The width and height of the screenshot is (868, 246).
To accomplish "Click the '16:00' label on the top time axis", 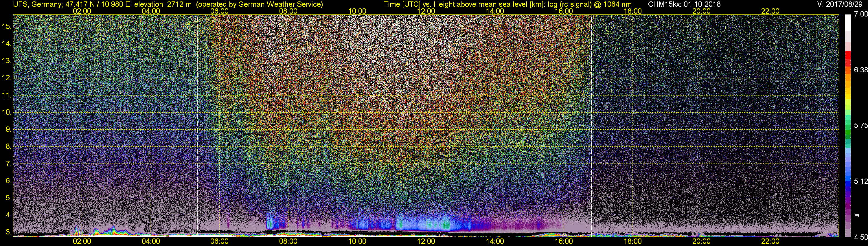I will (564, 11).
